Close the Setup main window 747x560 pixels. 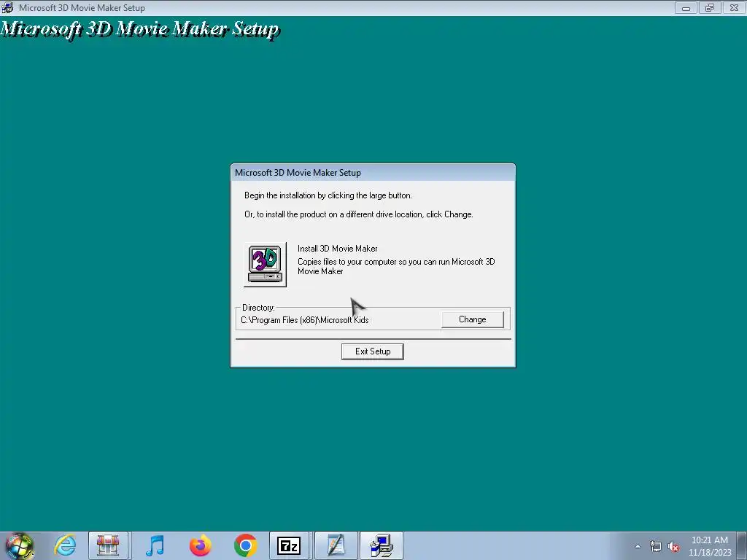pyautogui.click(x=734, y=7)
